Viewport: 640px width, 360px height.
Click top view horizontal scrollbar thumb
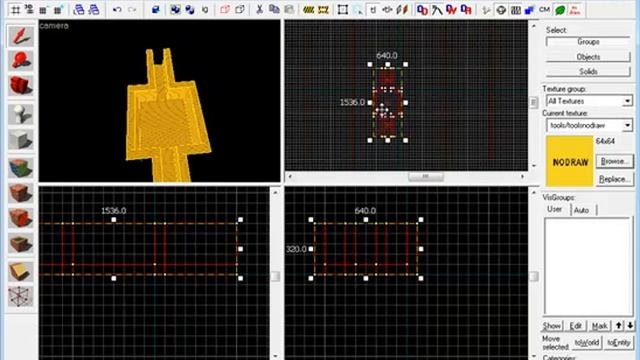pyautogui.click(x=426, y=176)
